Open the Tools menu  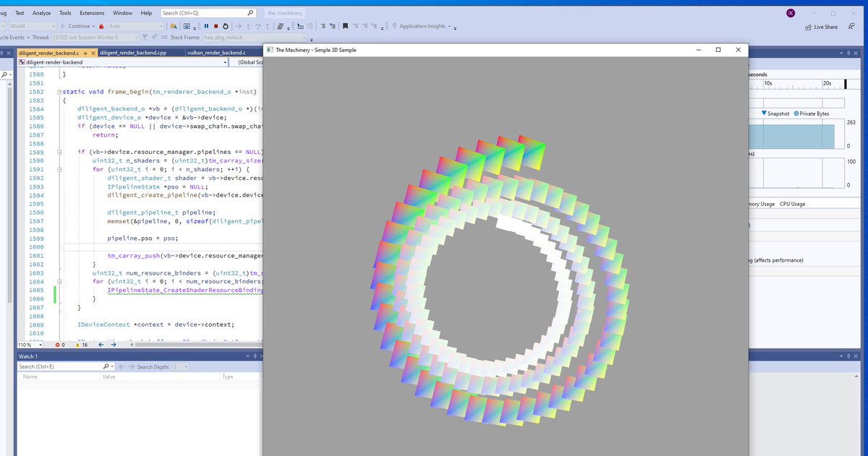[65, 13]
